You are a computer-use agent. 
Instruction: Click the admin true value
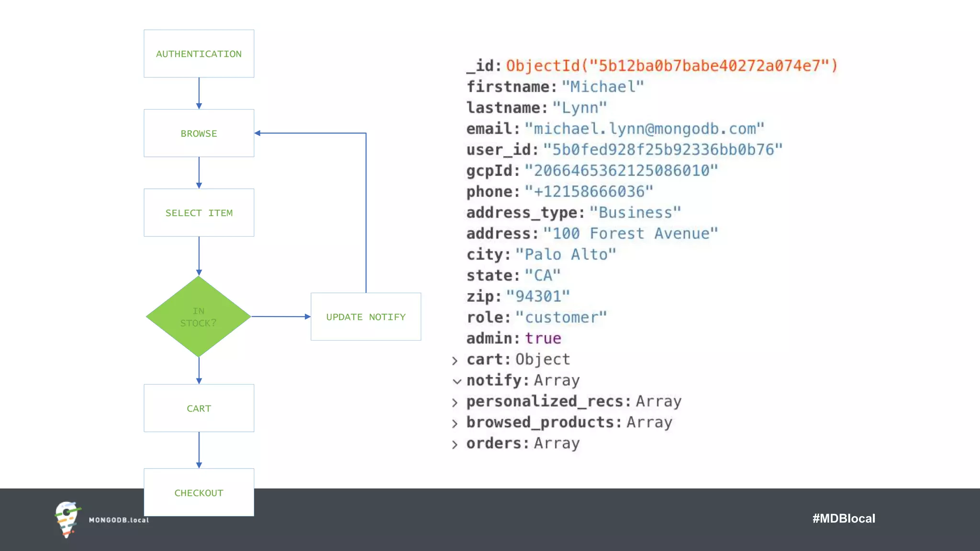[x=543, y=338]
